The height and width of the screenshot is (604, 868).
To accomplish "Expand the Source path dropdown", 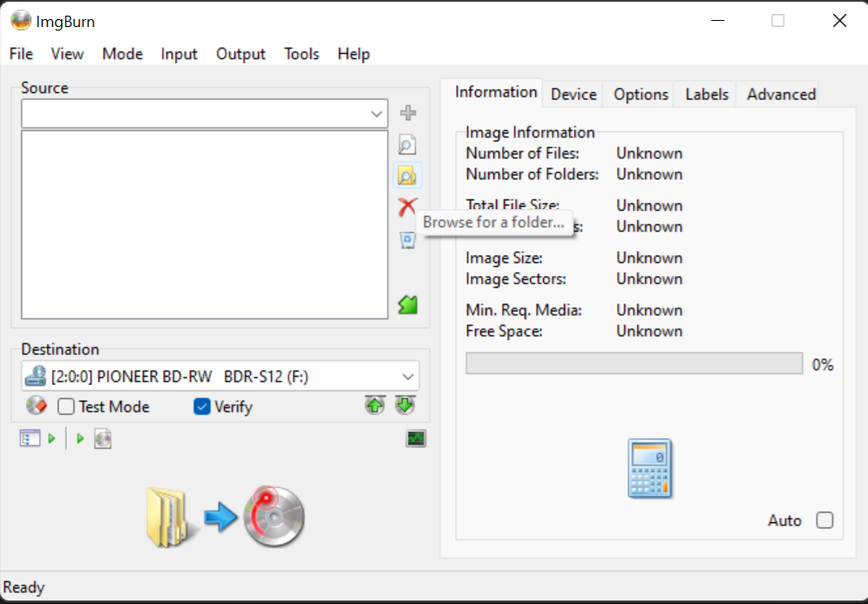I will pos(376,113).
